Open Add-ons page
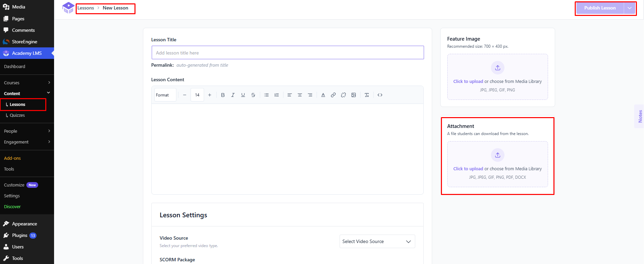This screenshot has width=644, height=264. click(x=13, y=158)
